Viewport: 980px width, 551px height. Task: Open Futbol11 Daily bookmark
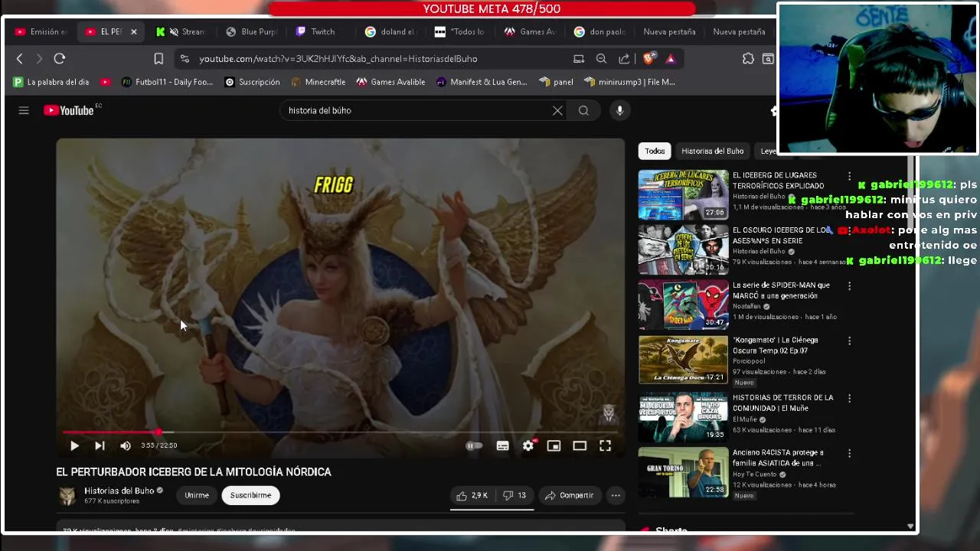(x=167, y=82)
